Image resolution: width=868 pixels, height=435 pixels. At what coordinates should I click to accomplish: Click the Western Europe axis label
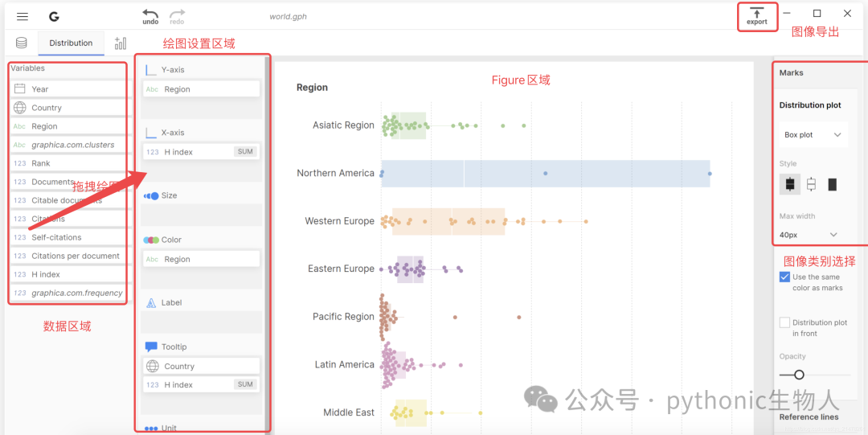click(x=339, y=221)
